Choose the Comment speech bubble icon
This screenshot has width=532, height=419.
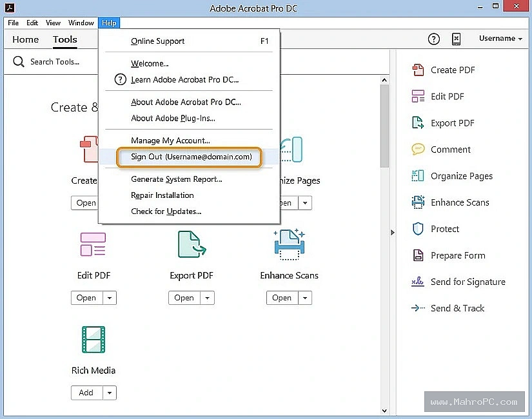tap(418, 150)
